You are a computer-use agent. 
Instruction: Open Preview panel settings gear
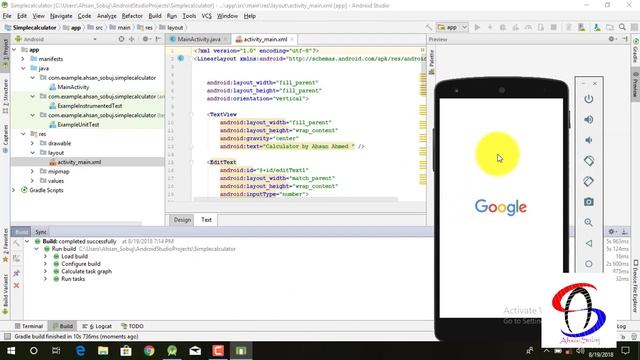tap(611, 39)
